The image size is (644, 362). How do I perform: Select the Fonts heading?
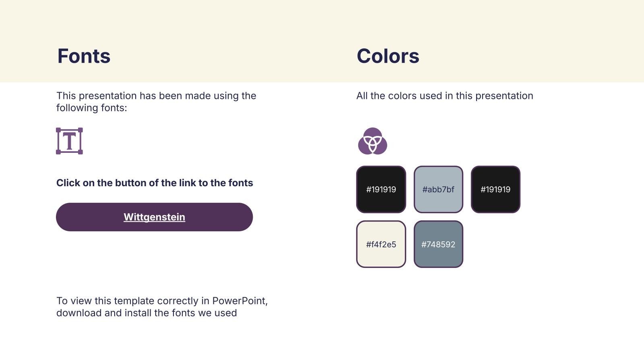pyautogui.click(x=84, y=56)
